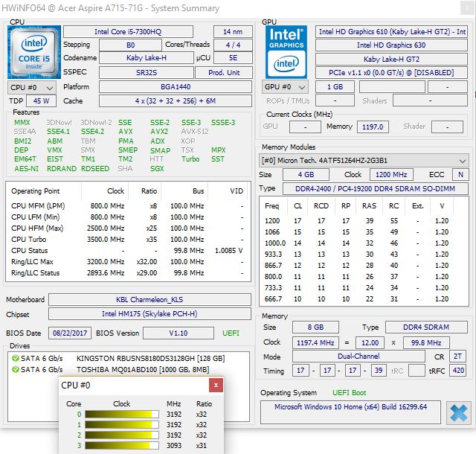Click the Turbo feature label
Image resolution: width=476 pixels, height=454 pixels.
coord(190,159)
